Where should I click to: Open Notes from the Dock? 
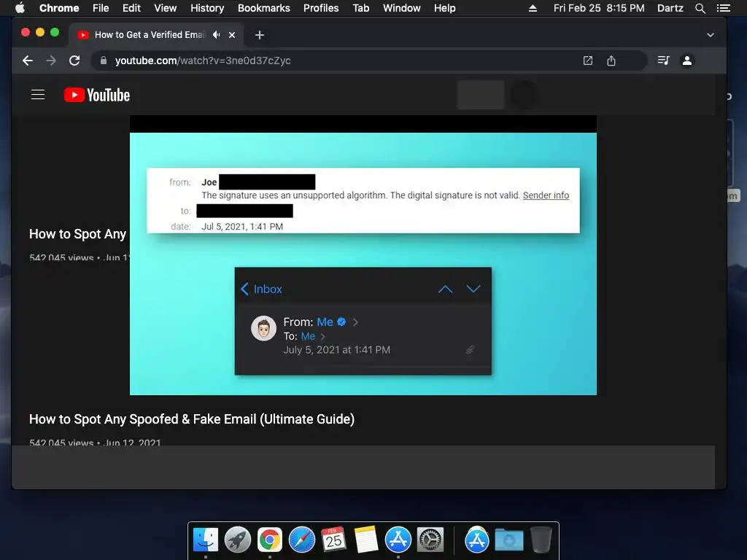click(x=366, y=540)
